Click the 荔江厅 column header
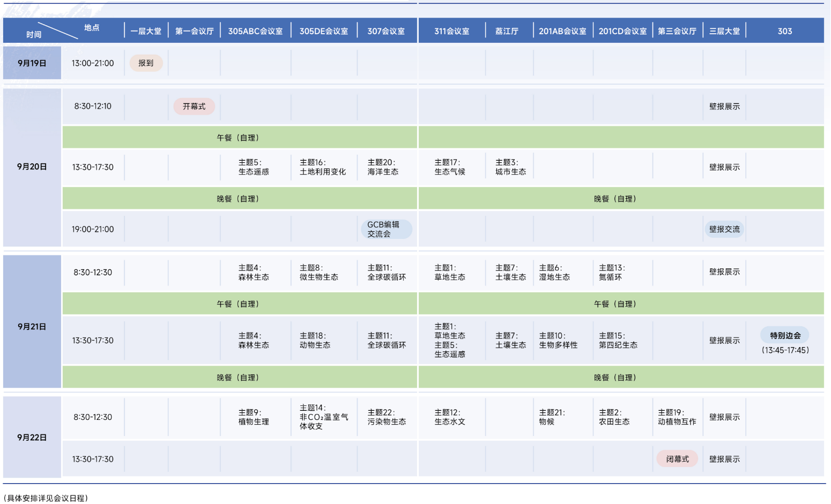The height and width of the screenshot is (504, 831). tap(507, 31)
